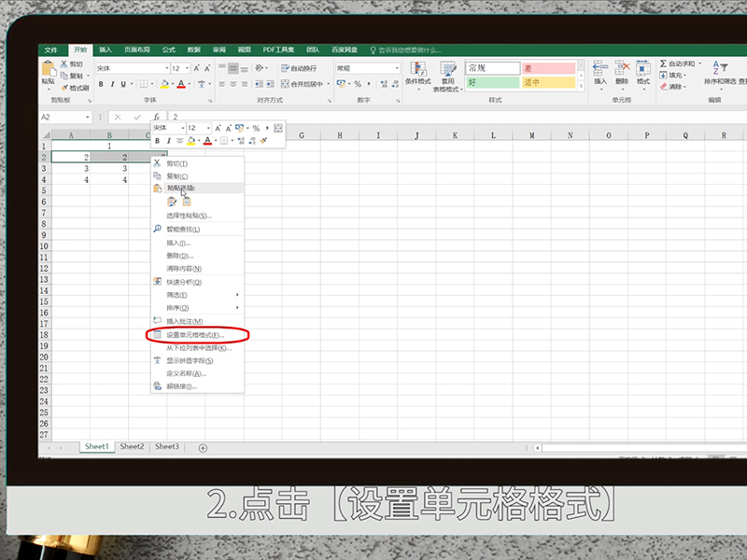Increase decimal places in the ribbon
Viewport: 747px width, 560px height.
point(384,84)
